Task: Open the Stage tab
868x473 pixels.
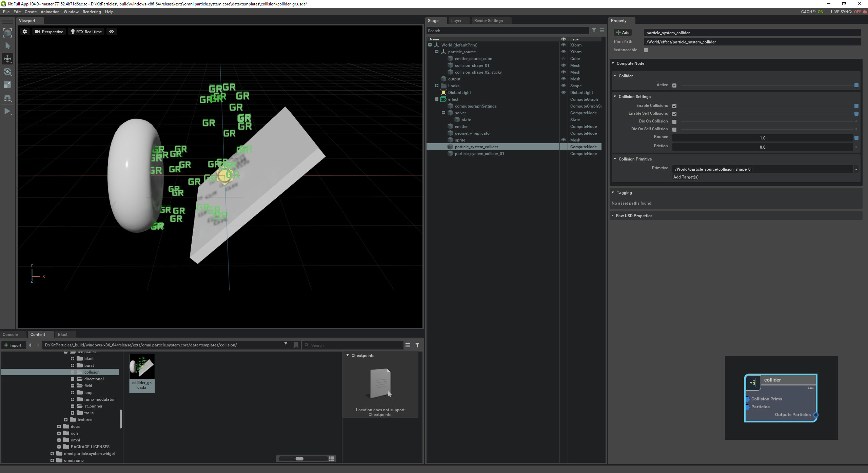Action: pyautogui.click(x=433, y=20)
